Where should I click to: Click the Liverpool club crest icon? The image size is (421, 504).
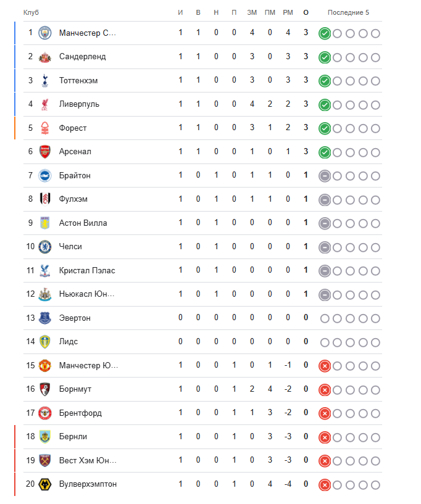45,104
